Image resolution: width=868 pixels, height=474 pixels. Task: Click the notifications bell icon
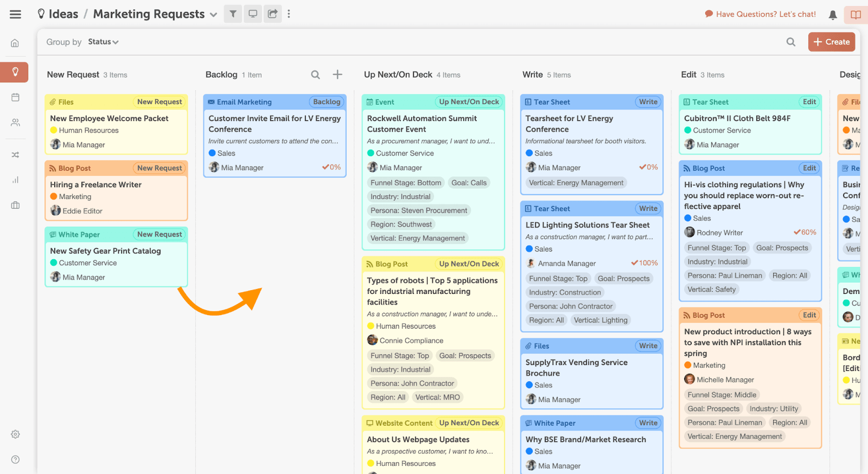coord(833,15)
